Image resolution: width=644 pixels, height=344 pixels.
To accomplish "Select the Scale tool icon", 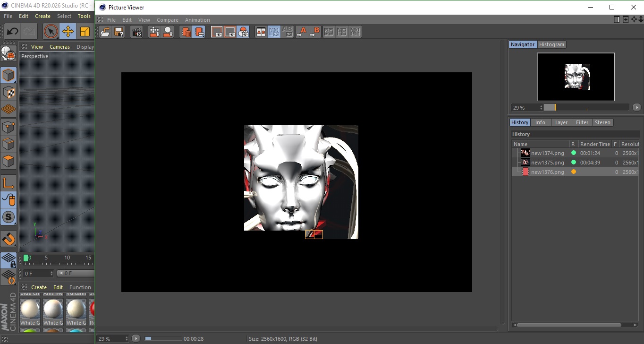I will [85, 32].
